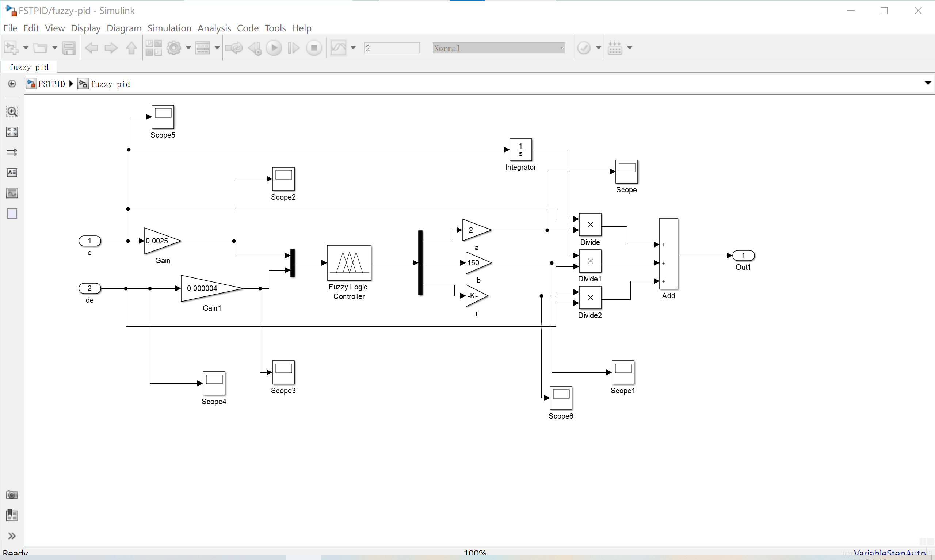This screenshot has width=935, height=560.
Task: Click the New Model toolbar icon
Action: [11, 48]
